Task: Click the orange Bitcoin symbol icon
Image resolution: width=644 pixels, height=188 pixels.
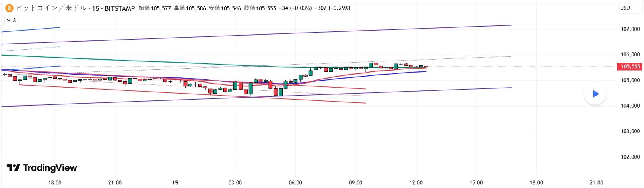Action: click(9, 8)
